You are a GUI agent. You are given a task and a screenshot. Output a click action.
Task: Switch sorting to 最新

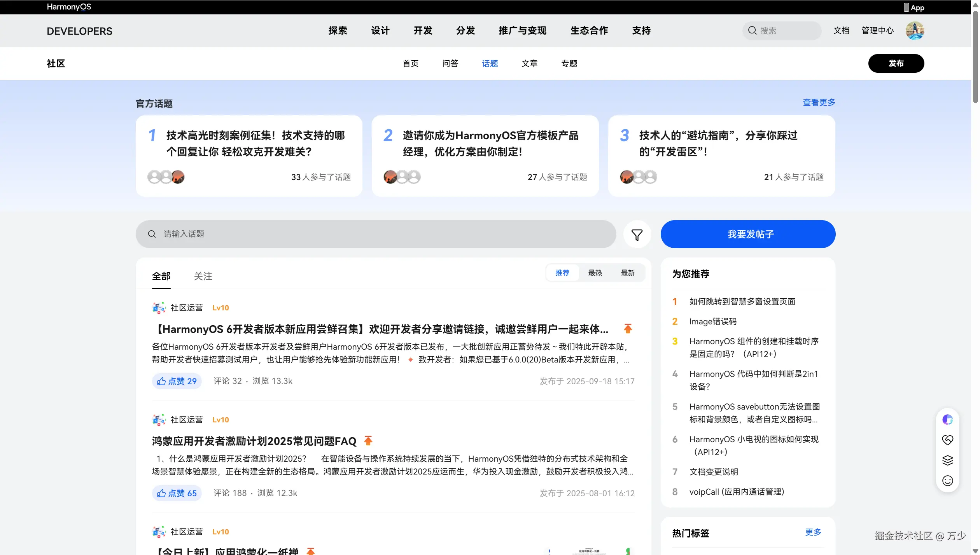point(627,273)
